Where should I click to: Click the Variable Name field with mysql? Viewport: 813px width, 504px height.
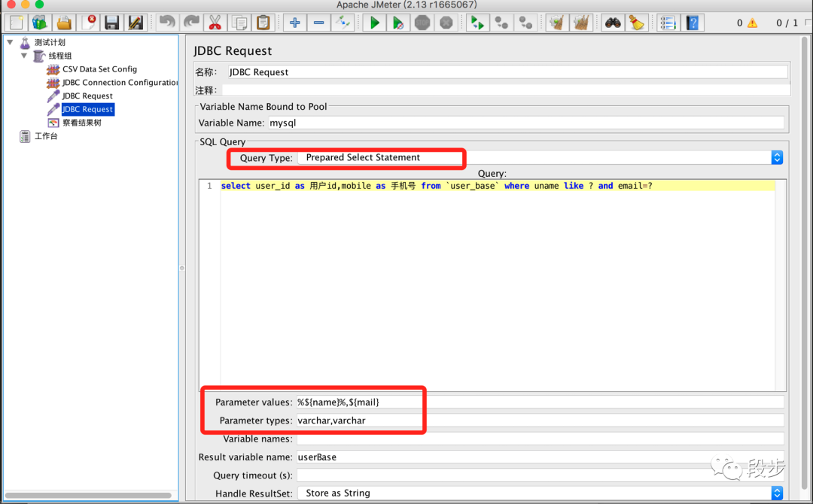point(525,123)
